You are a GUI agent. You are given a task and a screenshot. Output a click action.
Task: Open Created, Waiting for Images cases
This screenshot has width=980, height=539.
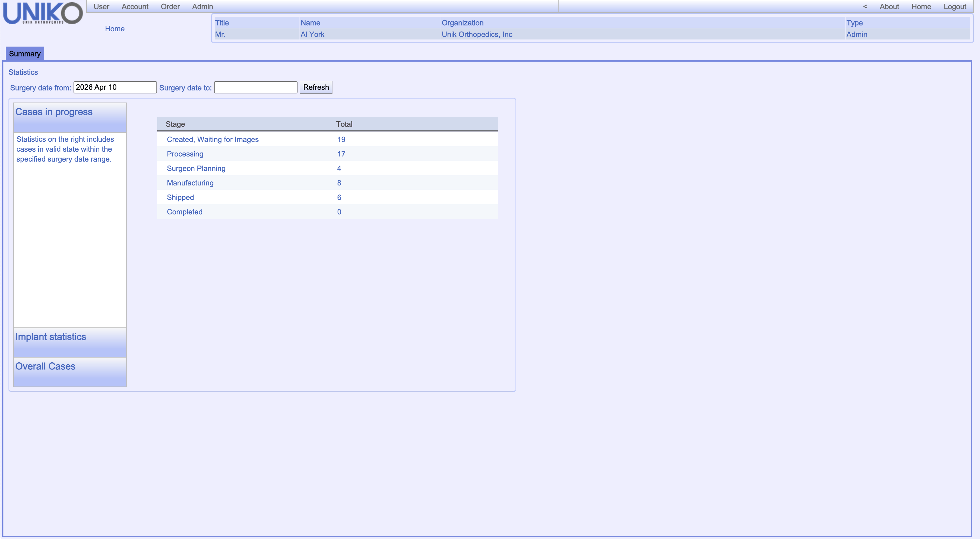212,139
